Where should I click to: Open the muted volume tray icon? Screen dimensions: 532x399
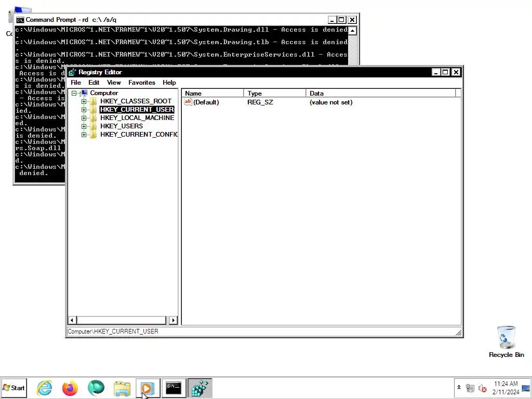click(482, 388)
